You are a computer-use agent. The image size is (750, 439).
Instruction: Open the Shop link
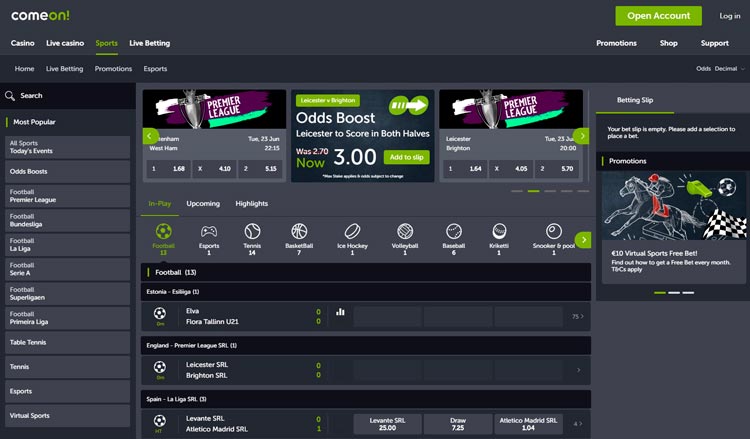(668, 43)
